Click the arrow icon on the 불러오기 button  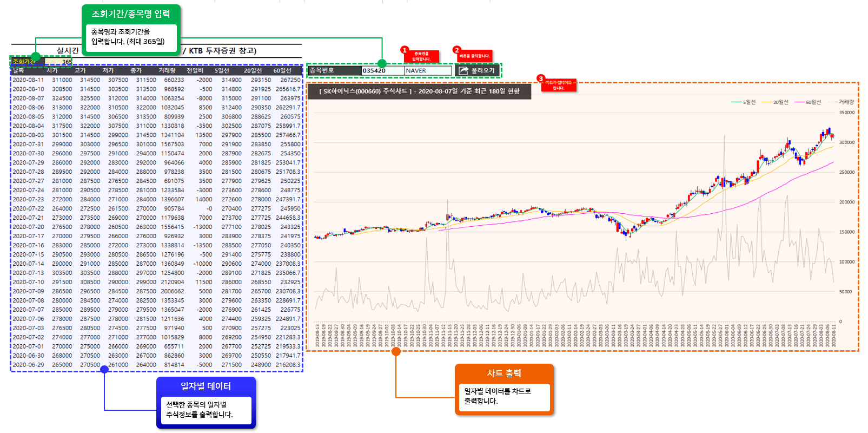coord(463,70)
